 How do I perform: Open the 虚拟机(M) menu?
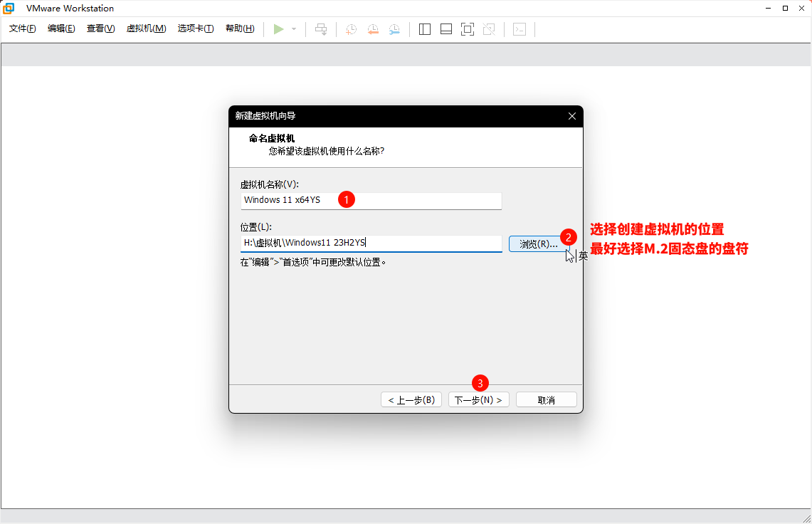click(x=146, y=28)
